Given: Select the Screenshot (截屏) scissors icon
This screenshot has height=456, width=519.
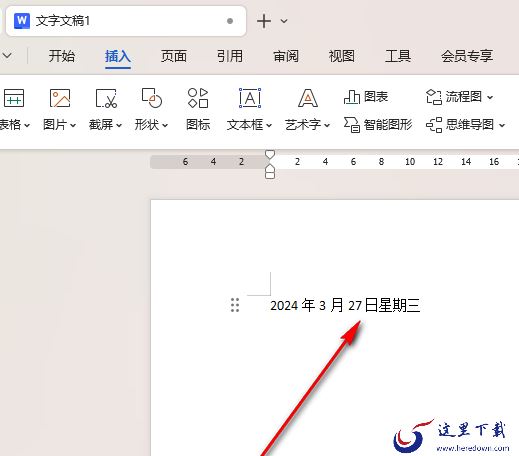Looking at the screenshot, I should coord(106,98).
